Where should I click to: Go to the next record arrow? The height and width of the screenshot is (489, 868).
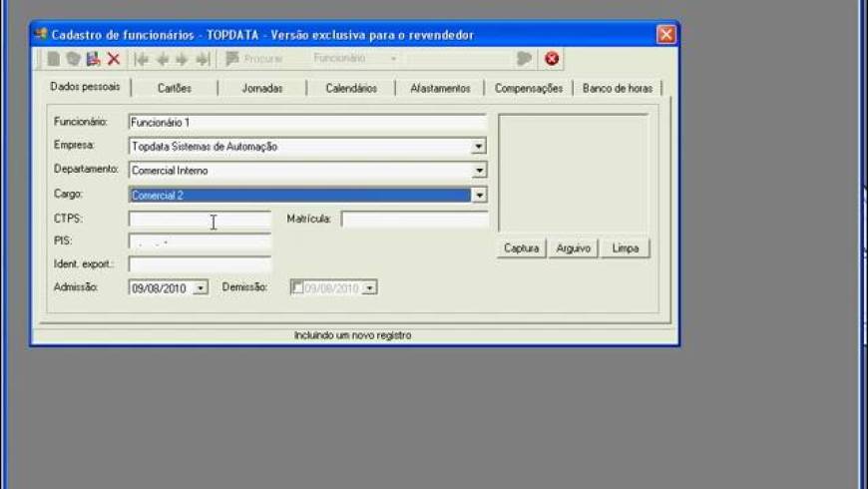point(183,59)
